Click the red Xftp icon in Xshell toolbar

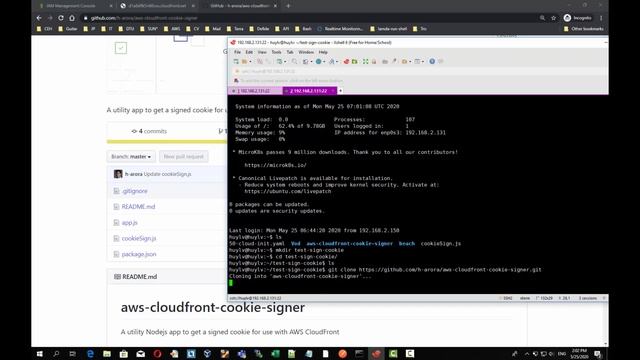(x=346, y=62)
